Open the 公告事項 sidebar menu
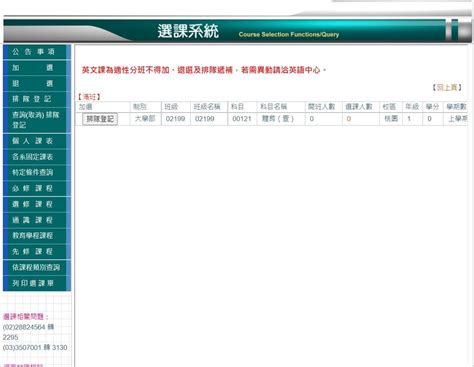 pyautogui.click(x=37, y=52)
